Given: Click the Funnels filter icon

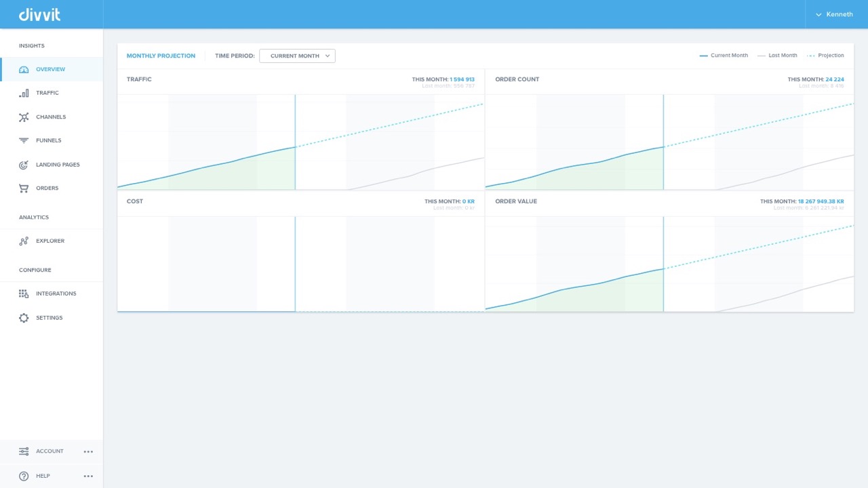Looking at the screenshot, I should (x=24, y=141).
